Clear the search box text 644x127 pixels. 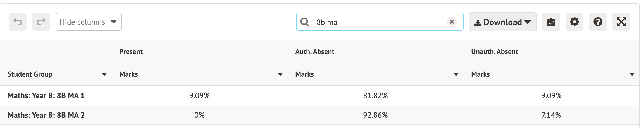(452, 22)
